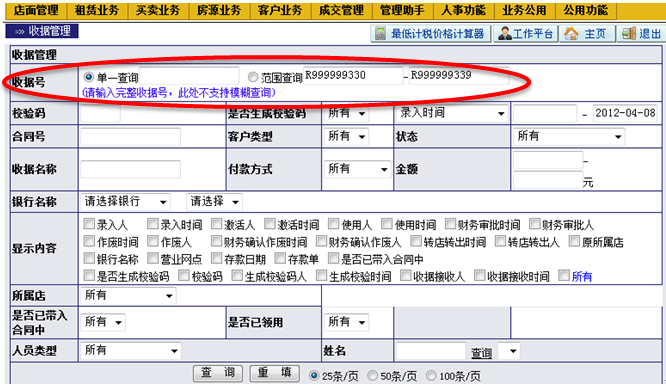Open the 店面管理 menu

(36, 10)
